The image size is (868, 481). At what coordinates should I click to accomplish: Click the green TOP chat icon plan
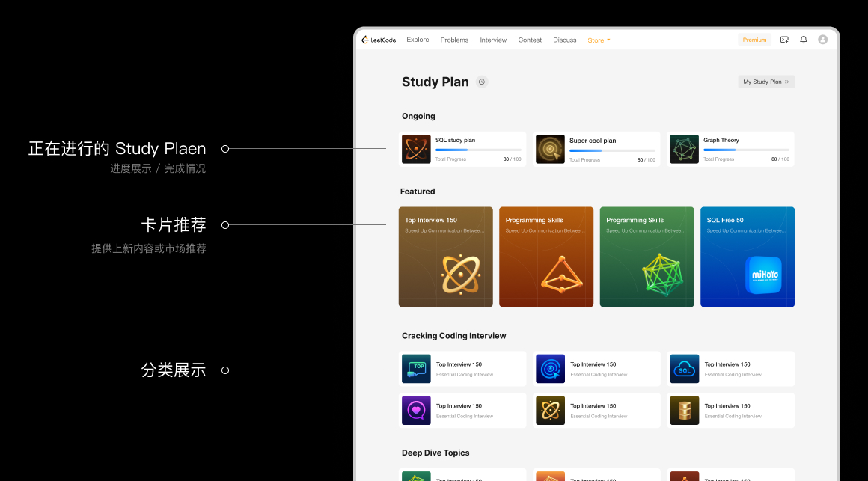416,369
